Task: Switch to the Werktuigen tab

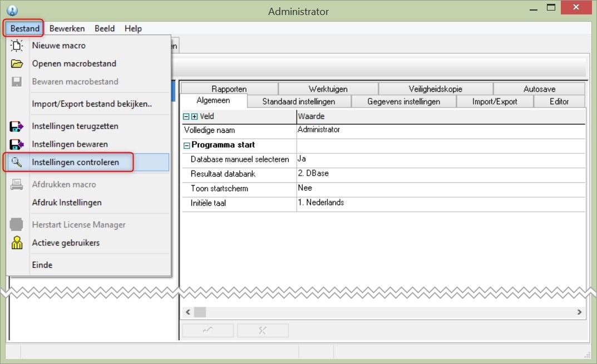Action: click(x=328, y=89)
